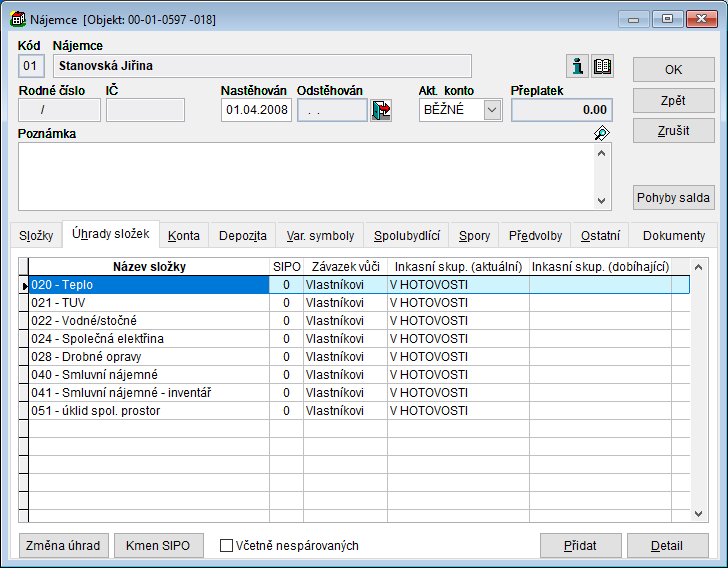The image size is (728, 568).
Task: Click the Přidat button
Action: [x=580, y=546]
